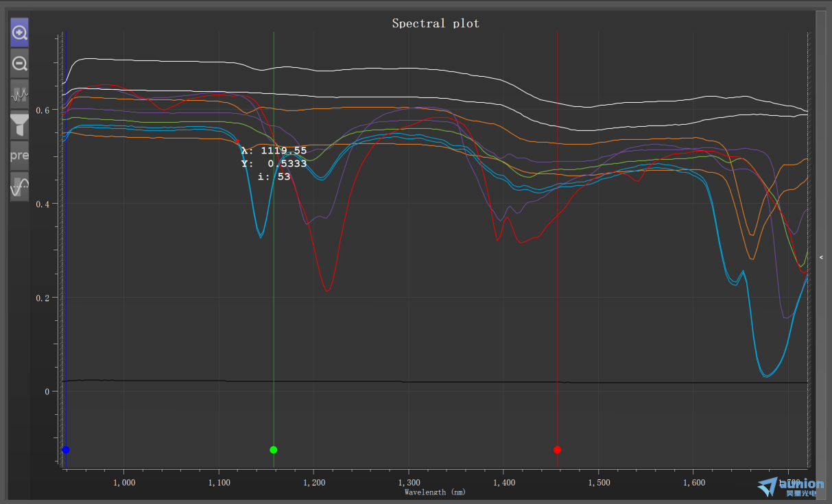
Task: Click the 1,300 x-axis tick label
Action: point(409,482)
